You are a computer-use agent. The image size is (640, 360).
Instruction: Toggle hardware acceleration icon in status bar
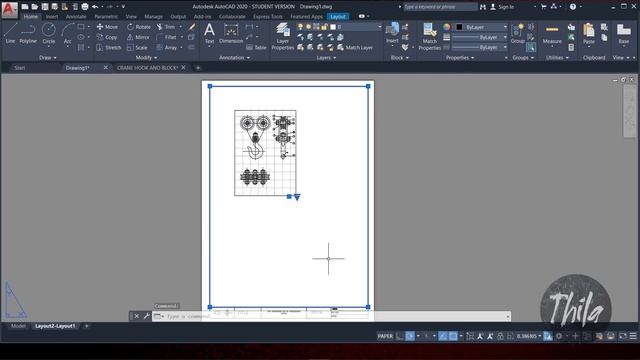tap(610, 336)
